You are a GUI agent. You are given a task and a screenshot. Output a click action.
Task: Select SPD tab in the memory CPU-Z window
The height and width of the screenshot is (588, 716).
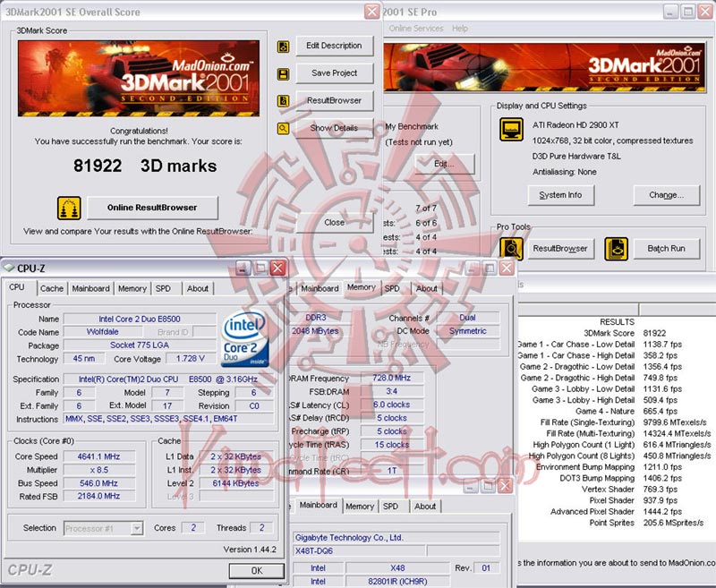coord(392,288)
